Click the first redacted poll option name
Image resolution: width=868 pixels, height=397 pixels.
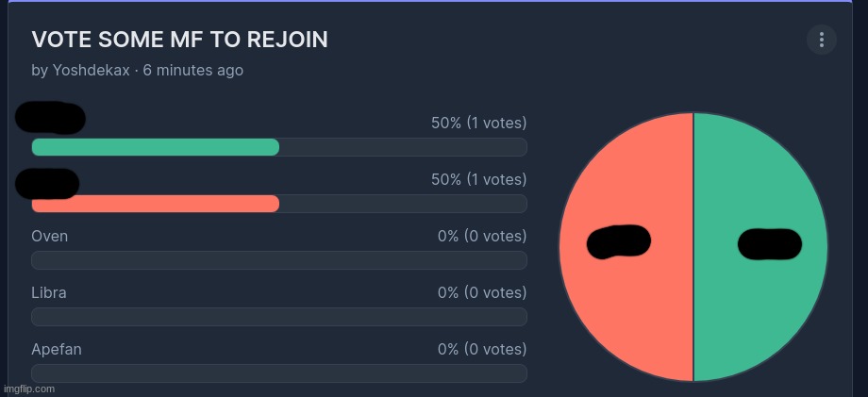coord(50,118)
